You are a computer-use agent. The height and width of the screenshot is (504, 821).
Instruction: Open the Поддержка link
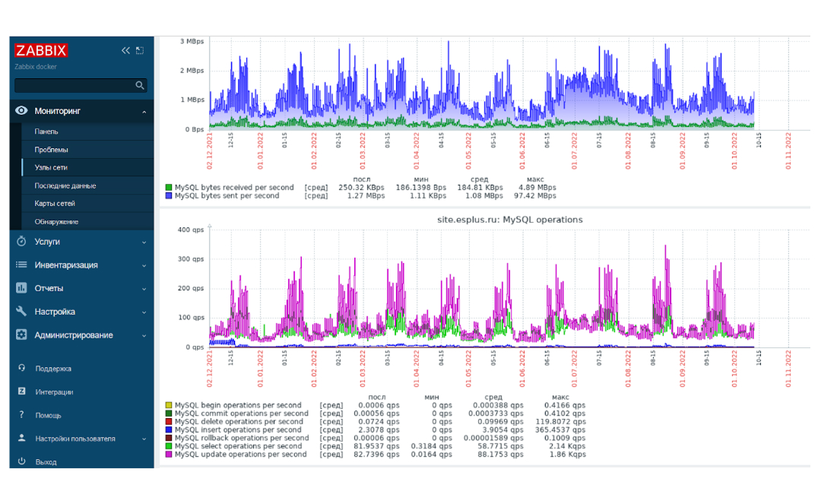coord(53,369)
